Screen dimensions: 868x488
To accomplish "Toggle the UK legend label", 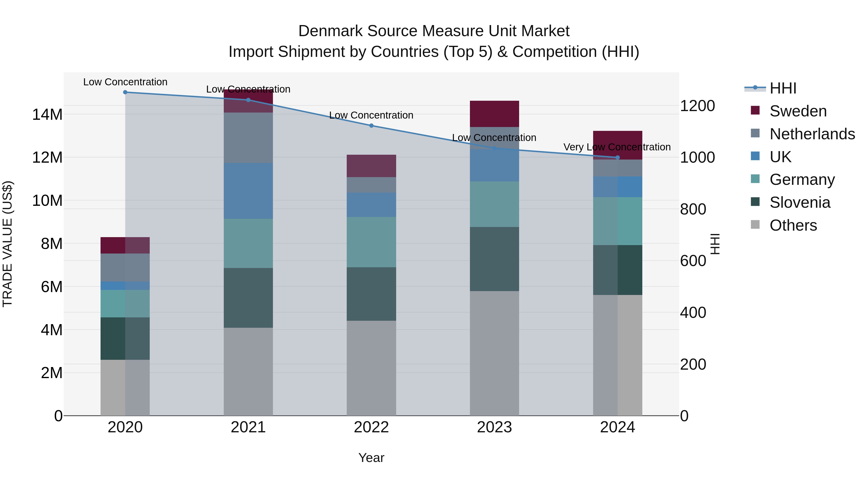I will [x=780, y=157].
